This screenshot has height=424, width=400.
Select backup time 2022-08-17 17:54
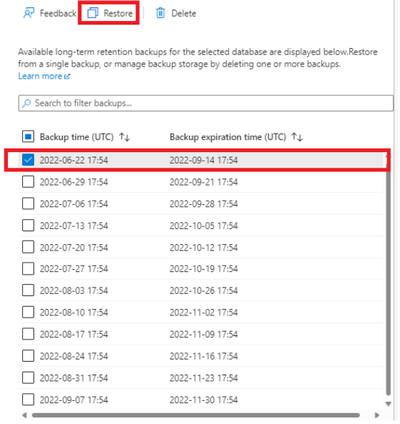74,334
